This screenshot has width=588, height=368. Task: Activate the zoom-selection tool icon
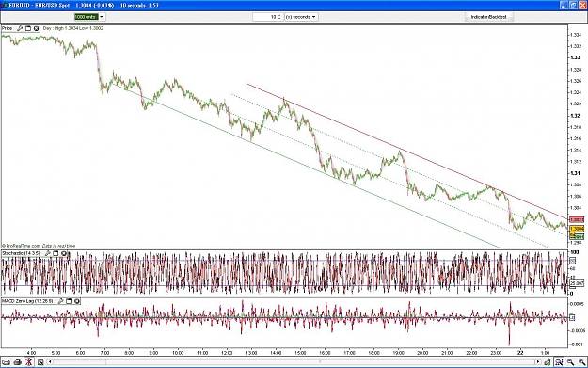[x=559, y=362]
